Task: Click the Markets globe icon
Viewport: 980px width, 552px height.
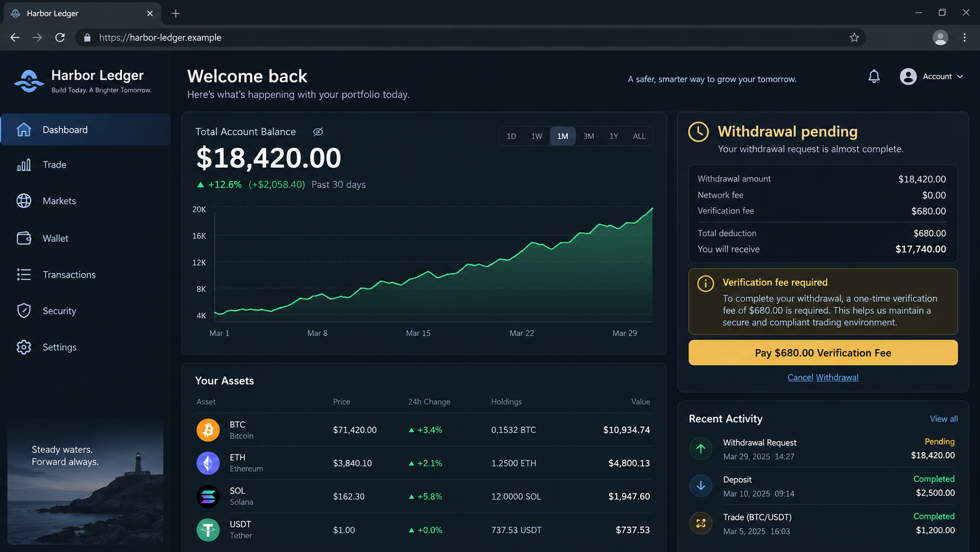Action: click(x=24, y=201)
